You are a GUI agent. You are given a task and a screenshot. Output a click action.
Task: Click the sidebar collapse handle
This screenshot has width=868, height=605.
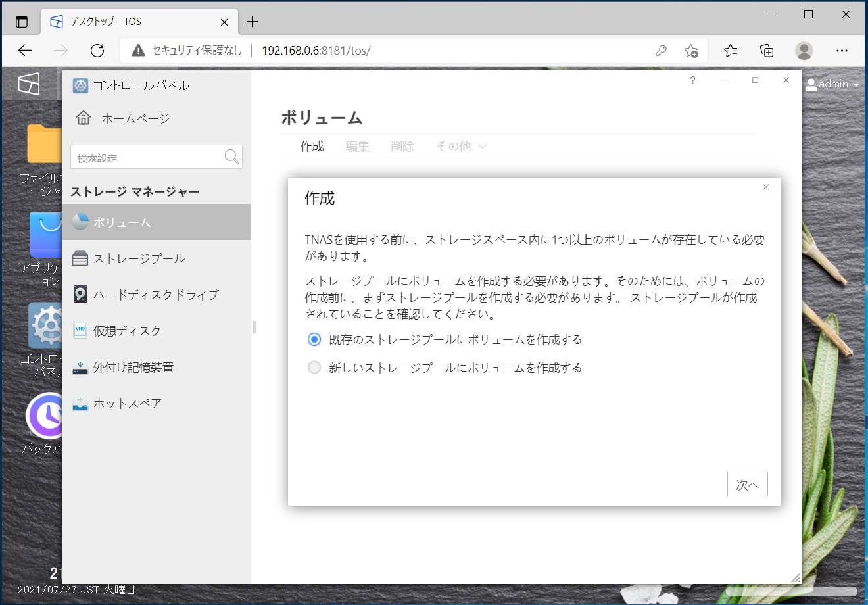254,327
